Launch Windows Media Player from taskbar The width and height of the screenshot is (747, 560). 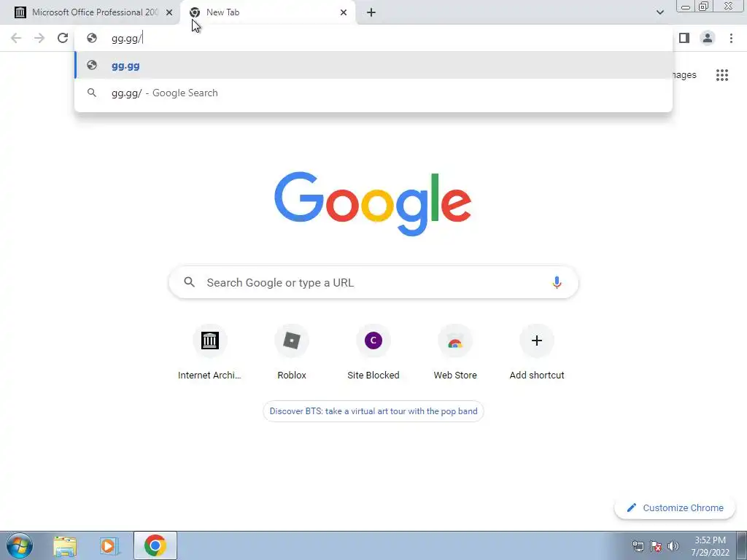[x=109, y=545]
